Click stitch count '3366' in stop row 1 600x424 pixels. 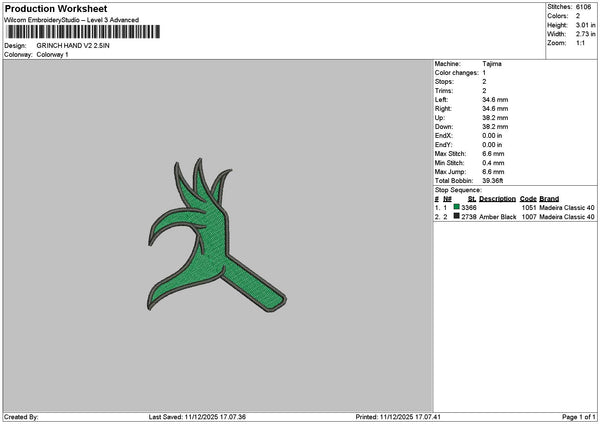click(x=469, y=208)
